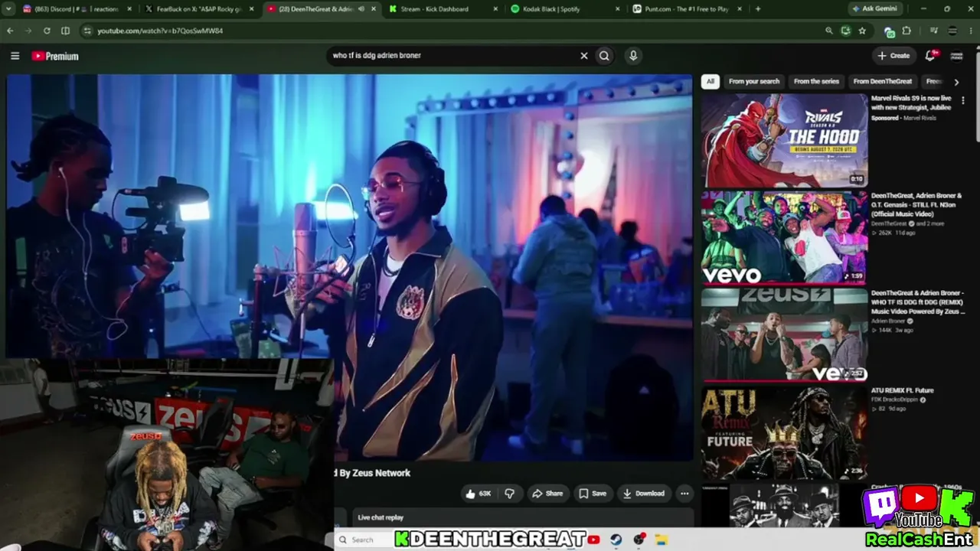Close the Kodak Black Spotify tab
The height and width of the screenshot is (551, 980).
point(617,9)
